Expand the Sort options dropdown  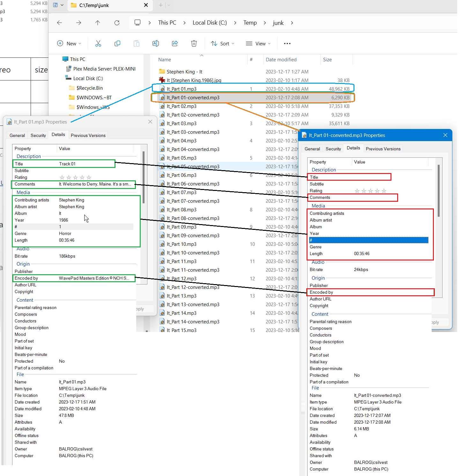223,43
